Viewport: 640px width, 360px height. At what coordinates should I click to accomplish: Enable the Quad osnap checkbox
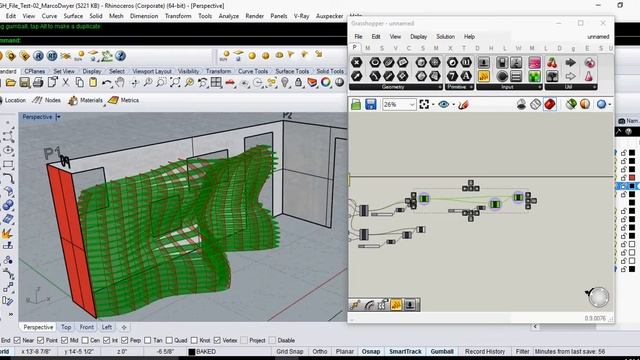(x=169, y=340)
